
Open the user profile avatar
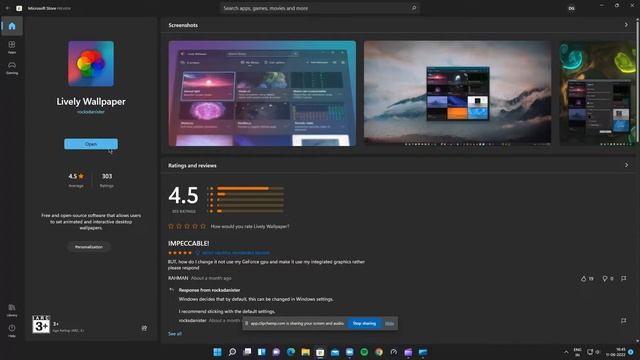click(571, 8)
